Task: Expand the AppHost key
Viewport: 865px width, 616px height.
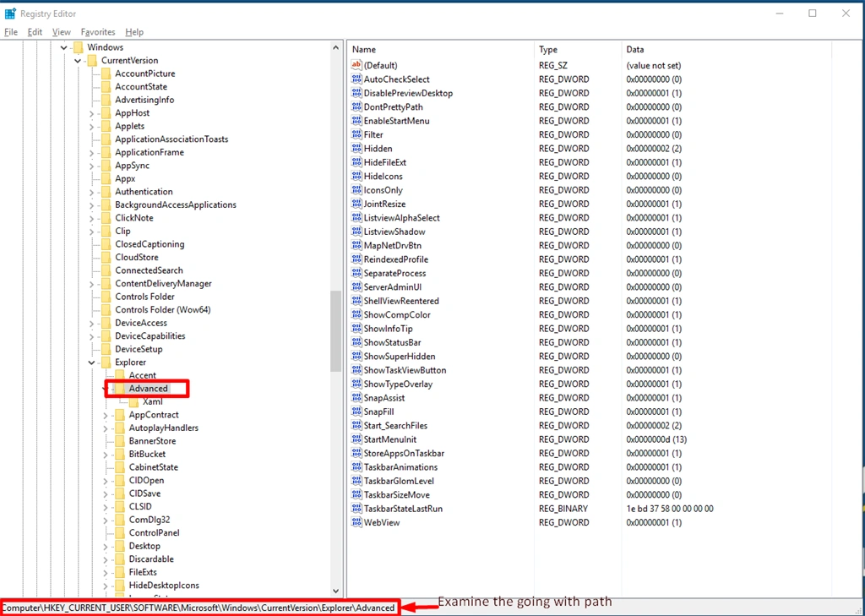Action: [91, 113]
